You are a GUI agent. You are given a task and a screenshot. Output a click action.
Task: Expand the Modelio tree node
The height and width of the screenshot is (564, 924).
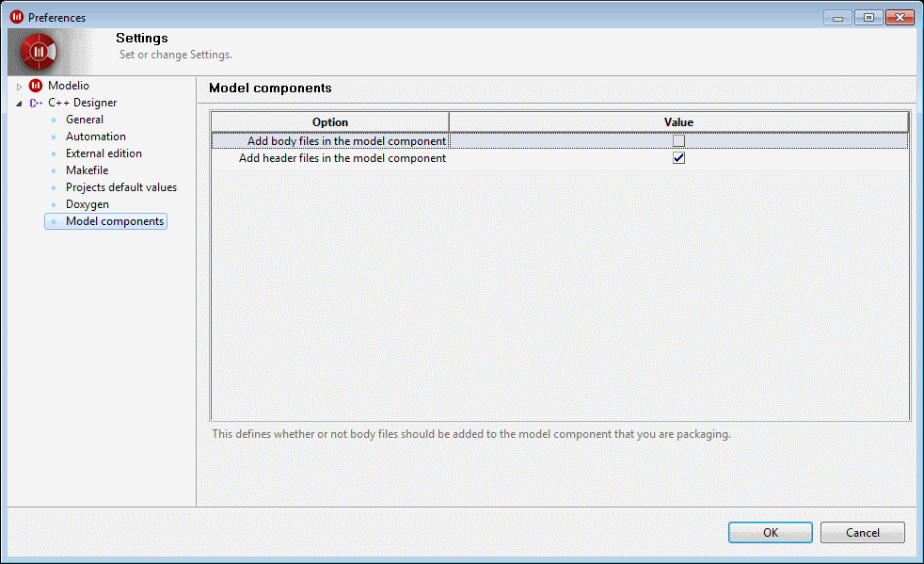[19, 87]
